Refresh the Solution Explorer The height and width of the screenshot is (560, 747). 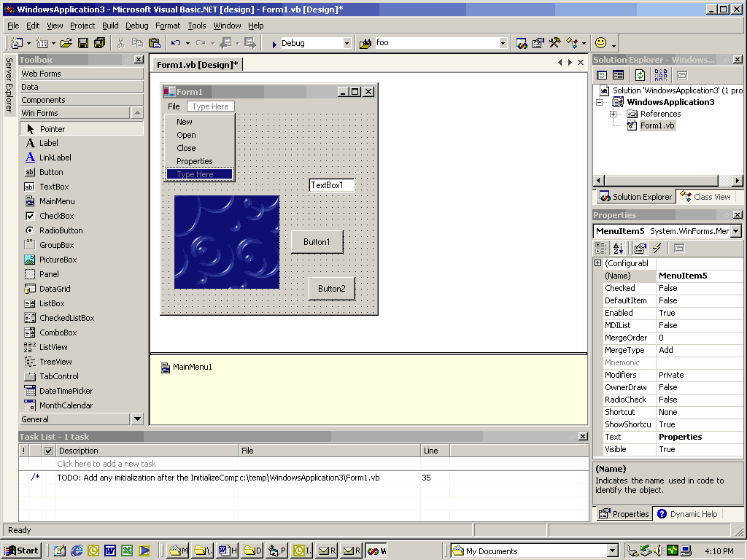[640, 74]
